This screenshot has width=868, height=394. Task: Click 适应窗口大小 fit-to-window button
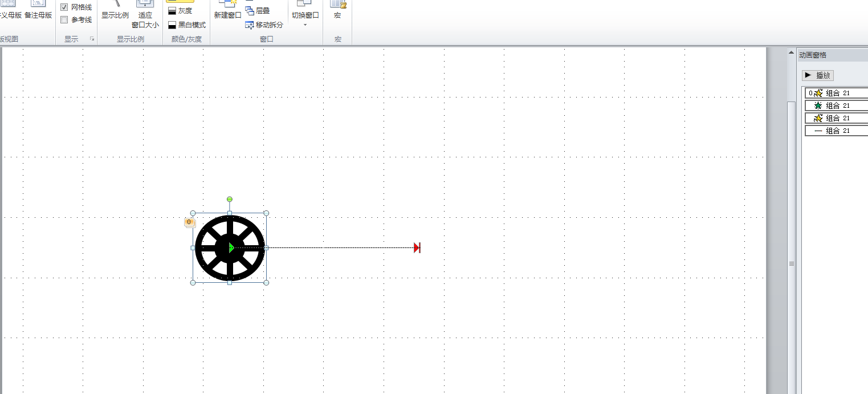point(145,15)
